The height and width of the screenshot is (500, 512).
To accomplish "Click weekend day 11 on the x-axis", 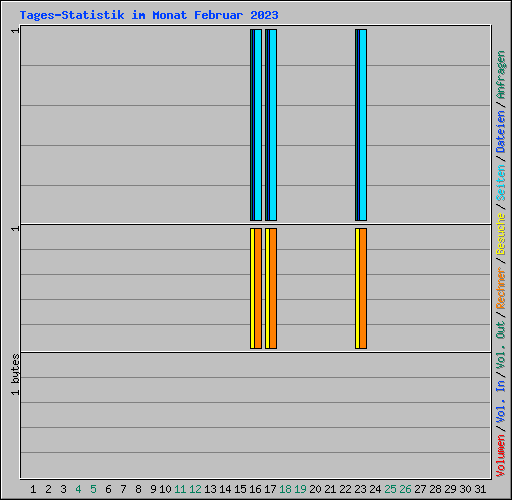I will 180,489.
